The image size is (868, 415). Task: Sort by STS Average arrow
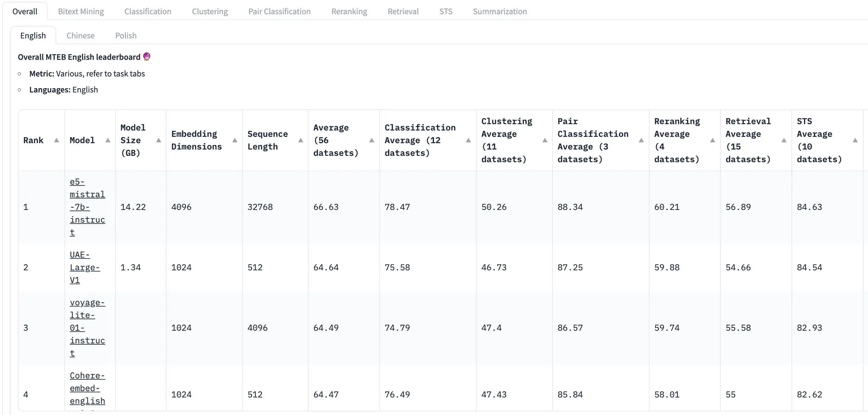[x=855, y=140]
